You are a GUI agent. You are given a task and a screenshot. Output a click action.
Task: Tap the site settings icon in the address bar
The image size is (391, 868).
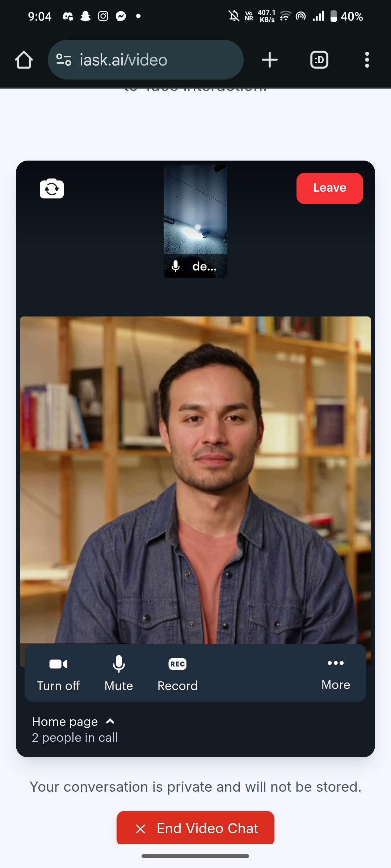click(x=64, y=60)
